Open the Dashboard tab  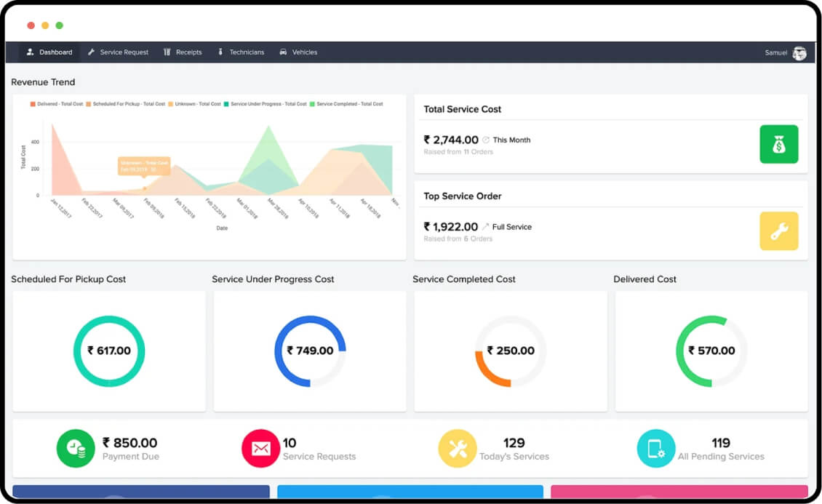coord(49,52)
